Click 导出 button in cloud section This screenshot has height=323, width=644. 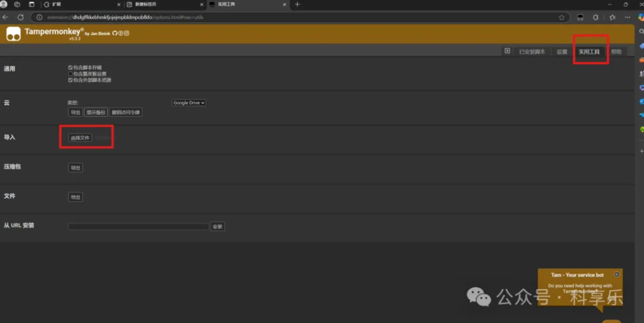click(75, 112)
